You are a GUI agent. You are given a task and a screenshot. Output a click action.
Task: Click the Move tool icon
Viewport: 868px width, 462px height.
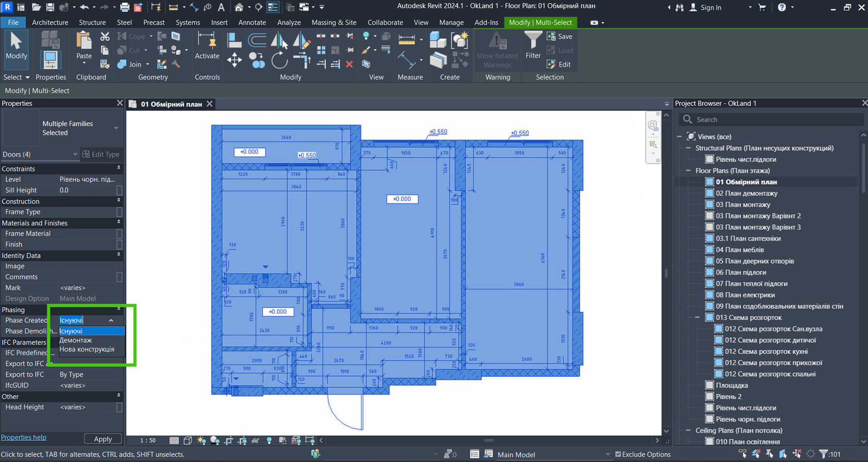[234, 60]
